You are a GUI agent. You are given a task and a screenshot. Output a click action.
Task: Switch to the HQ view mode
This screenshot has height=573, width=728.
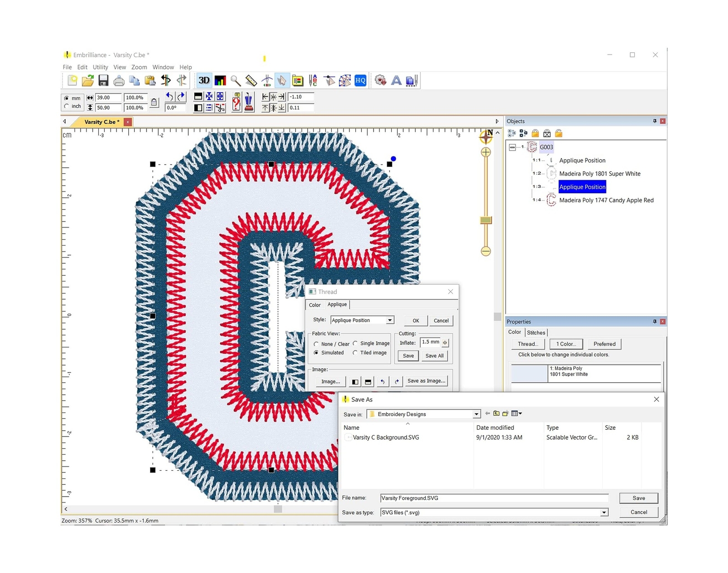360,80
